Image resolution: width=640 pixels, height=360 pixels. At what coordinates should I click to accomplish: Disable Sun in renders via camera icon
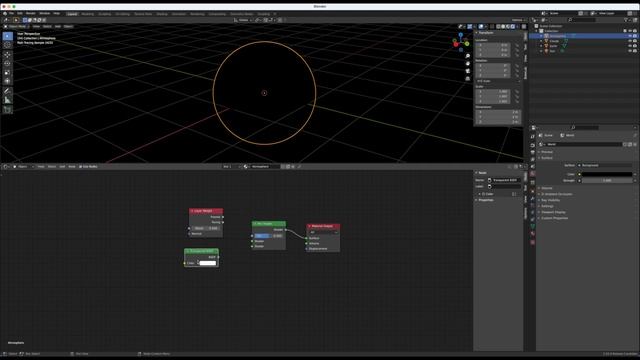coord(635,51)
